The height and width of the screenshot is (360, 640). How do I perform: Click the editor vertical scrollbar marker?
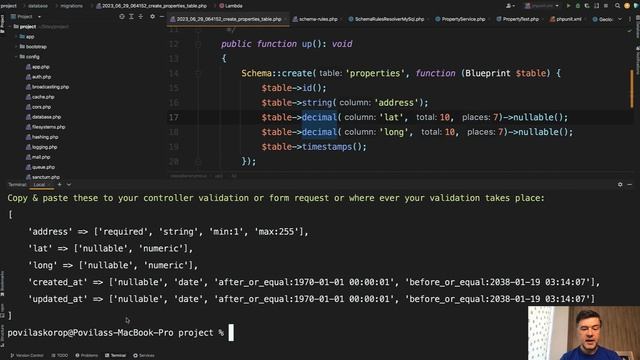click(632, 90)
